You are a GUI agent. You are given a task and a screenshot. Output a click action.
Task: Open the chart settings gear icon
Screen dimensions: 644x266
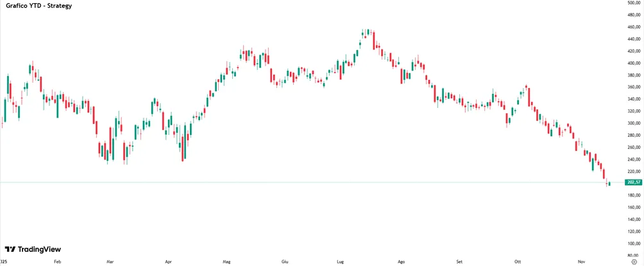click(634, 262)
